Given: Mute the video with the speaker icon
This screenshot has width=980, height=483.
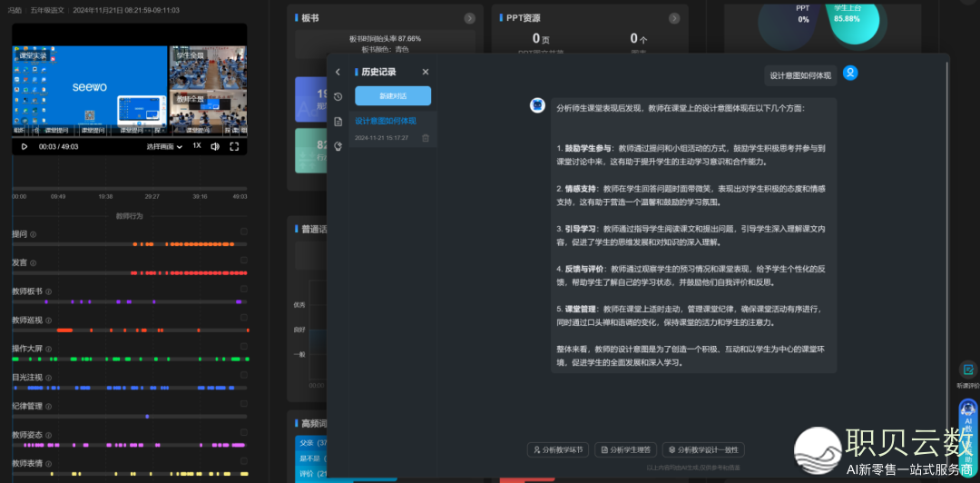Looking at the screenshot, I should click(x=215, y=146).
